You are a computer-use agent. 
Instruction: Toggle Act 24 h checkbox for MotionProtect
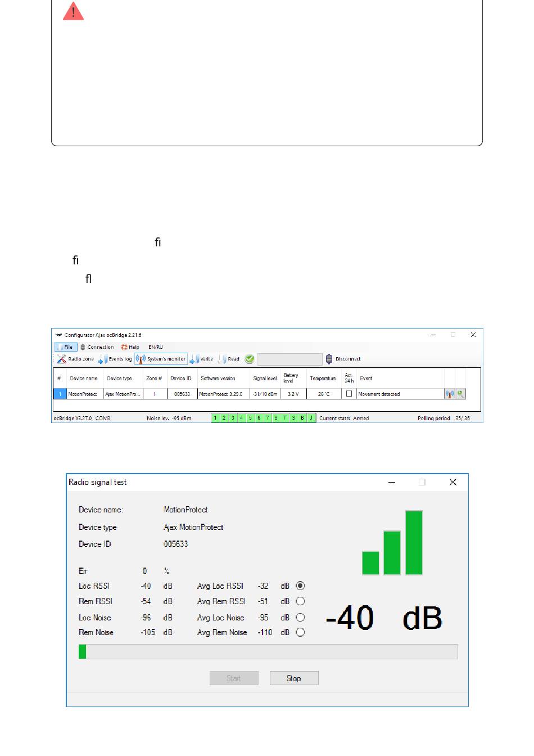pyautogui.click(x=349, y=394)
